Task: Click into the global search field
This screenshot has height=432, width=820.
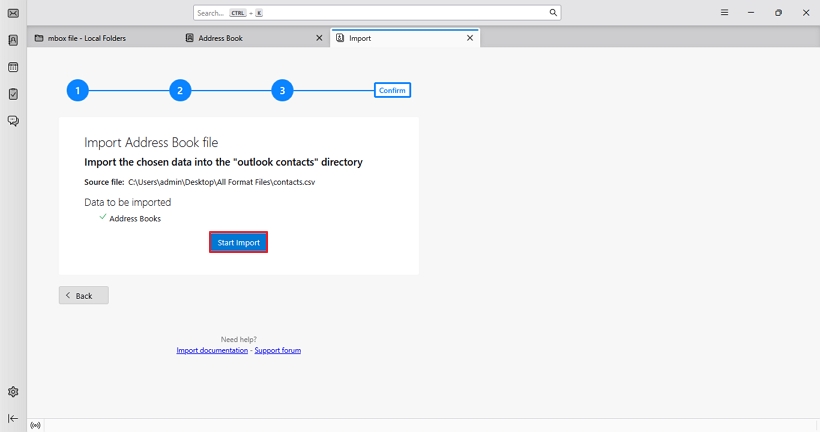Action: point(377,13)
